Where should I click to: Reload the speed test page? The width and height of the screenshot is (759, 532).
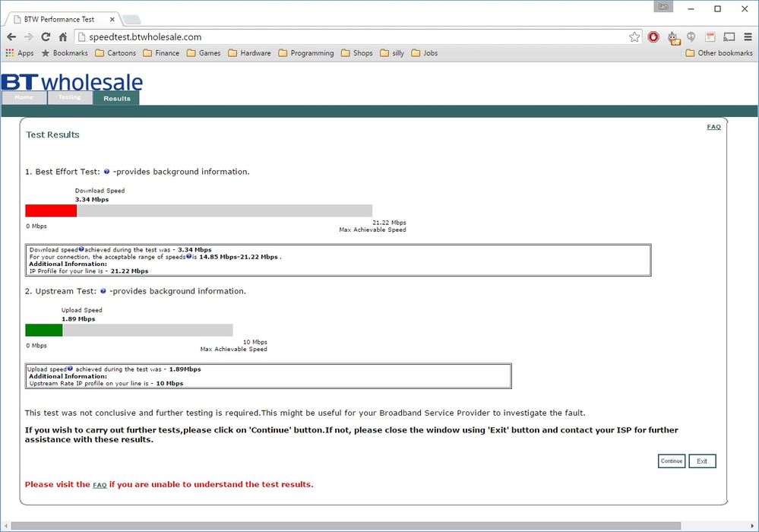46,36
